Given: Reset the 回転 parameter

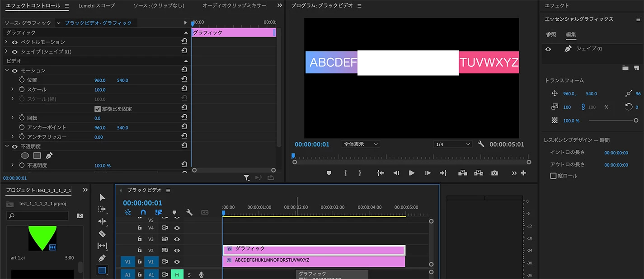Looking at the screenshot, I should pos(184,118).
